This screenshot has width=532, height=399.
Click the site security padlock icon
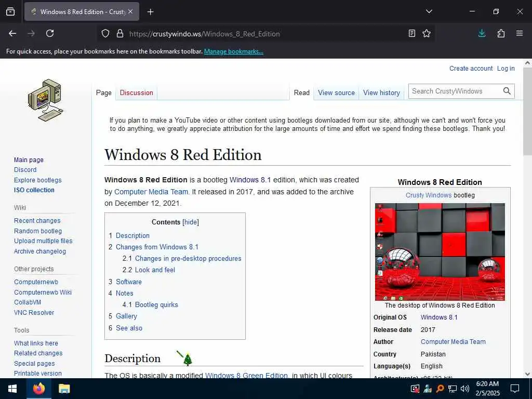pyautogui.click(x=120, y=34)
